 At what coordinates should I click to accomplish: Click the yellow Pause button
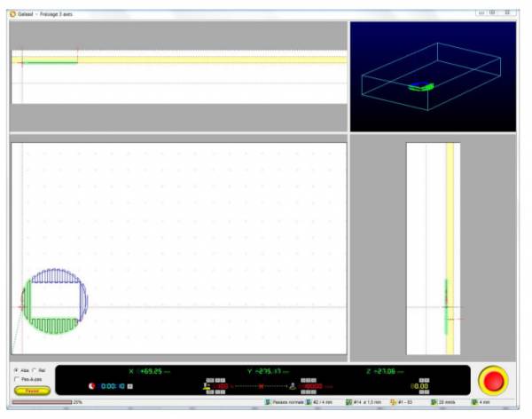tap(31, 391)
